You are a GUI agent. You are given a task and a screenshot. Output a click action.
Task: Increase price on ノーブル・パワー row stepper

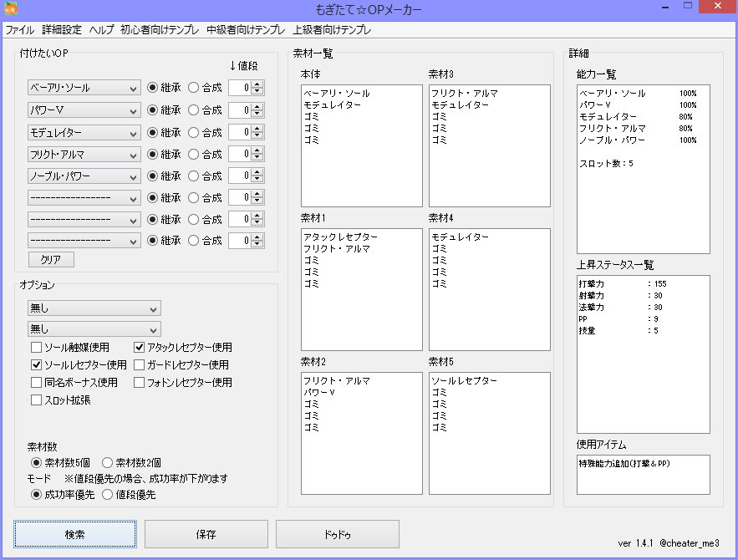point(257,172)
